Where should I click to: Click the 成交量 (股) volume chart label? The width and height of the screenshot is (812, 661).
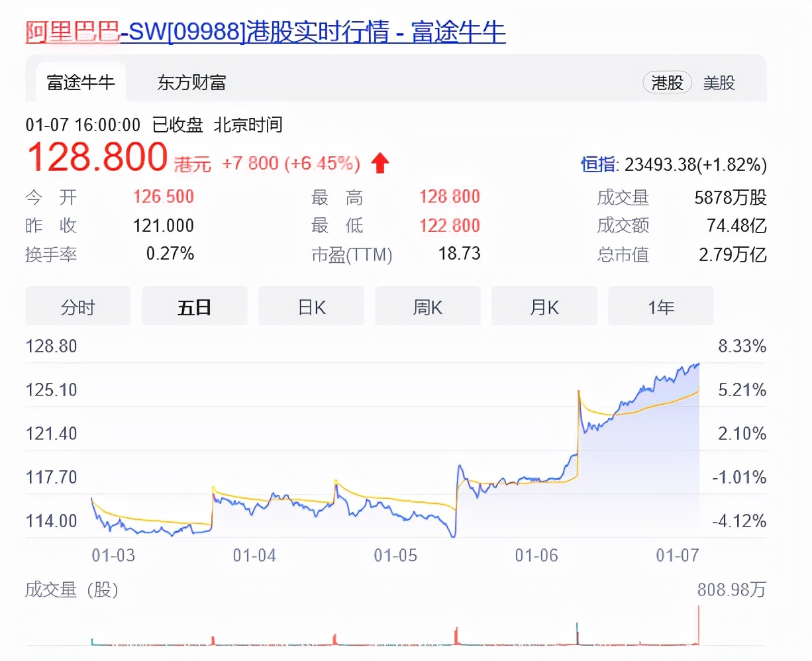point(72,589)
